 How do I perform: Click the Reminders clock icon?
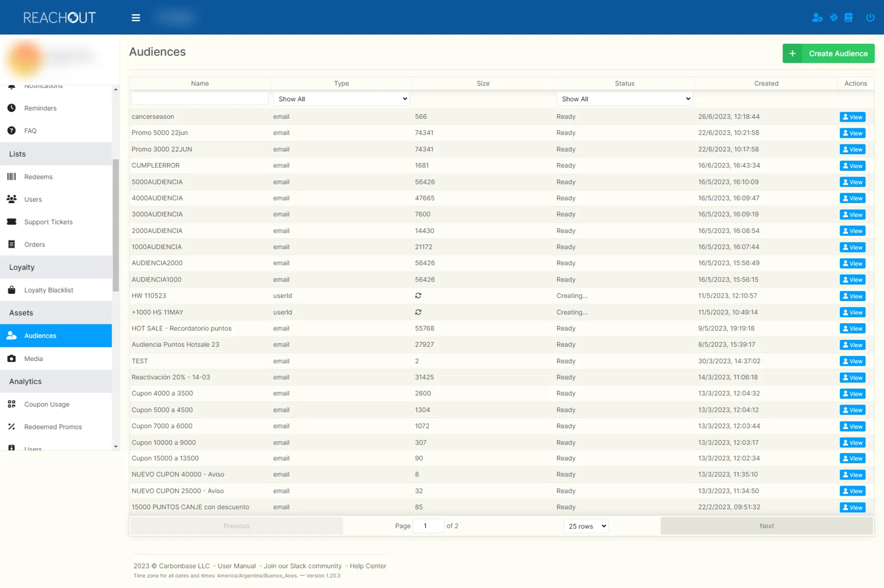[12, 108]
